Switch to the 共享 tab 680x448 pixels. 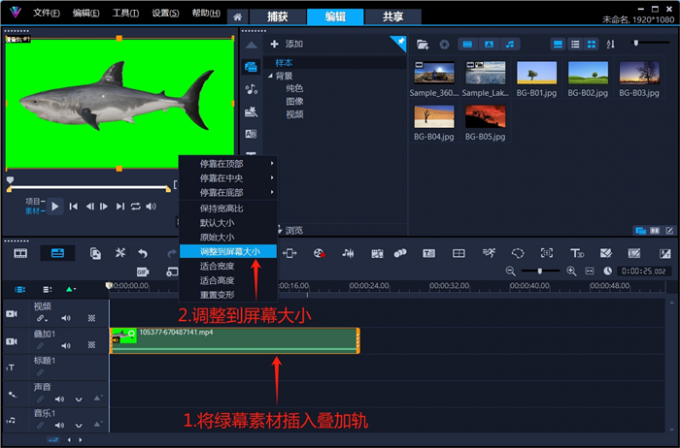pyautogui.click(x=393, y=17)
